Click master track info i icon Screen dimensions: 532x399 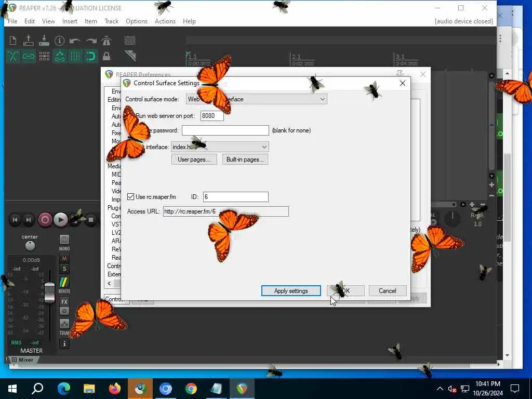(64, 344)
